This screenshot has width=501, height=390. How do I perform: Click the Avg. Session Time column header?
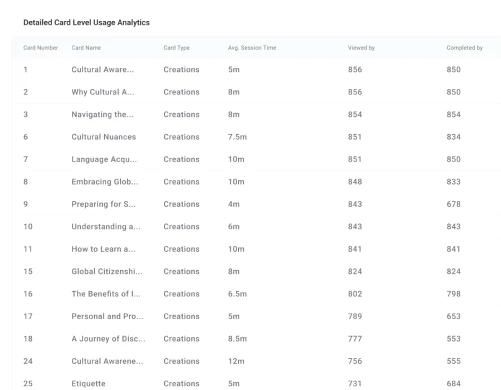pyautogui.click(x=252, y=48)
